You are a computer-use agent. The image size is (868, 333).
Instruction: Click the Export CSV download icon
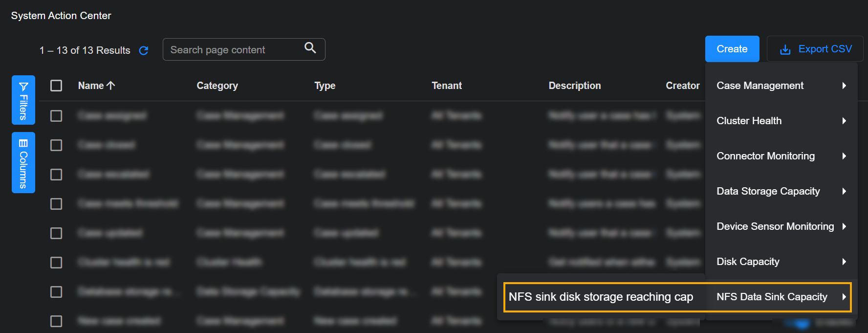tap(785, 49)
